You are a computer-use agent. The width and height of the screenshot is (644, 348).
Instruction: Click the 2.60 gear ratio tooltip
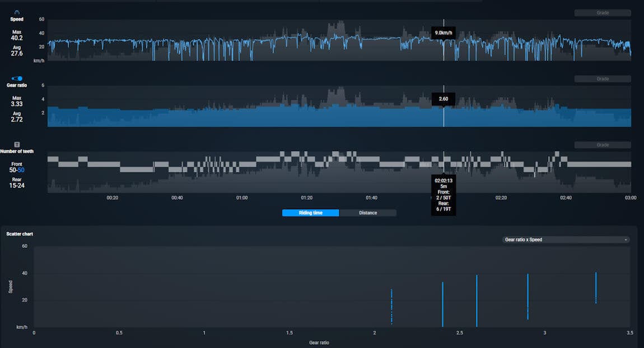[443, 99]
